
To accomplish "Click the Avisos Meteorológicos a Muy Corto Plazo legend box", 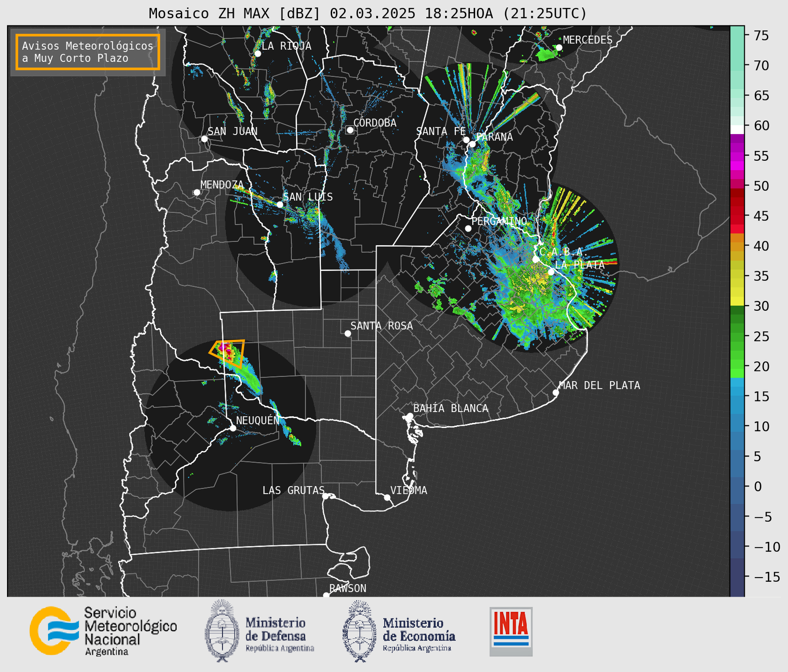I will (x=88, y=52).
